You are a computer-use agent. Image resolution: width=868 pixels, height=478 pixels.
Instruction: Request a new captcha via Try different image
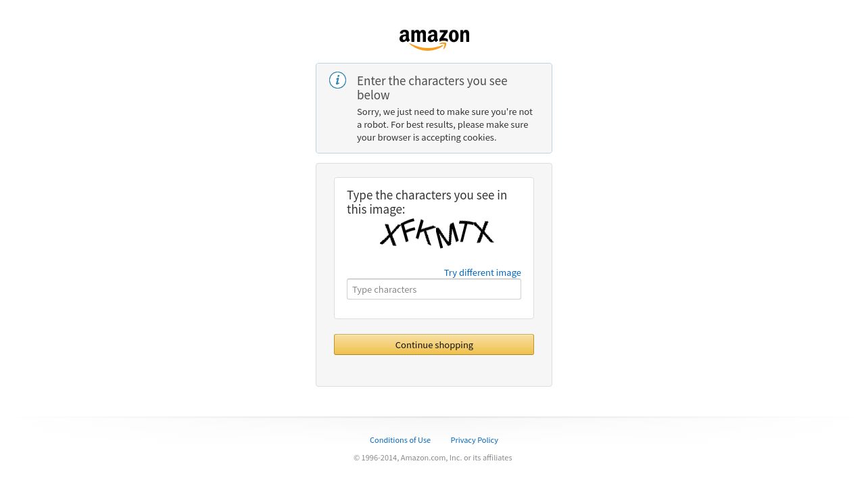click(483, 272)
